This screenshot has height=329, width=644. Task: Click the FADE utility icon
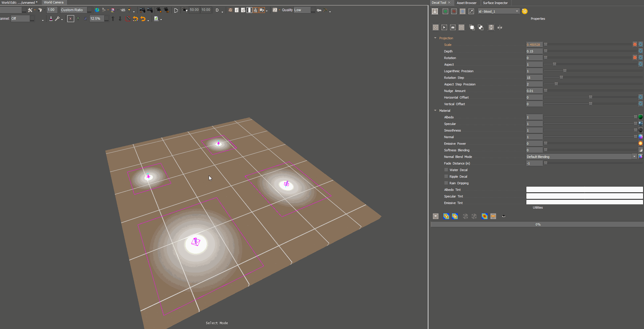[x=493, y=216]
